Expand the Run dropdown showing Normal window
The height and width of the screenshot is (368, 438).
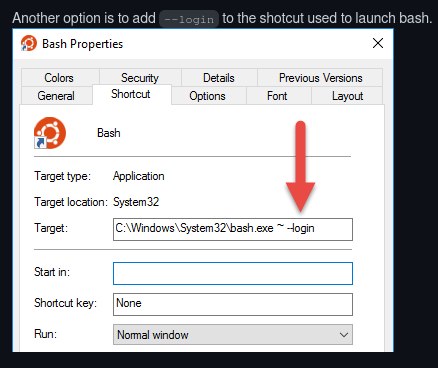pos(233,335)
